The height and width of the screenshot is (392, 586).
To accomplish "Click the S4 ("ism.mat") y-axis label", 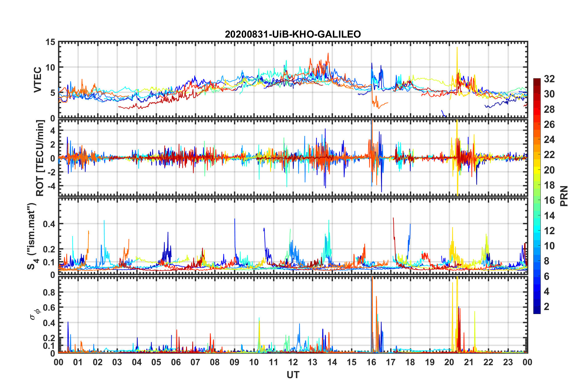I will pos(32,236).
